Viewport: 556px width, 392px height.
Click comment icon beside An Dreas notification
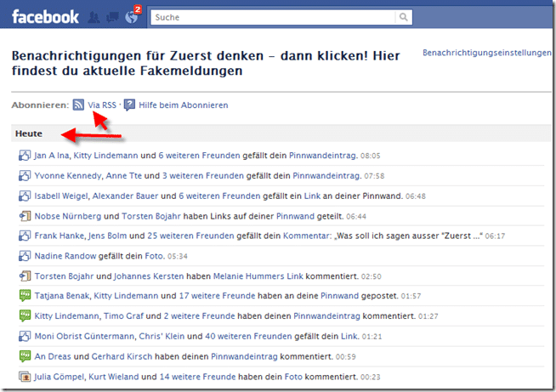pyautogui.click(x=25, y=356)
